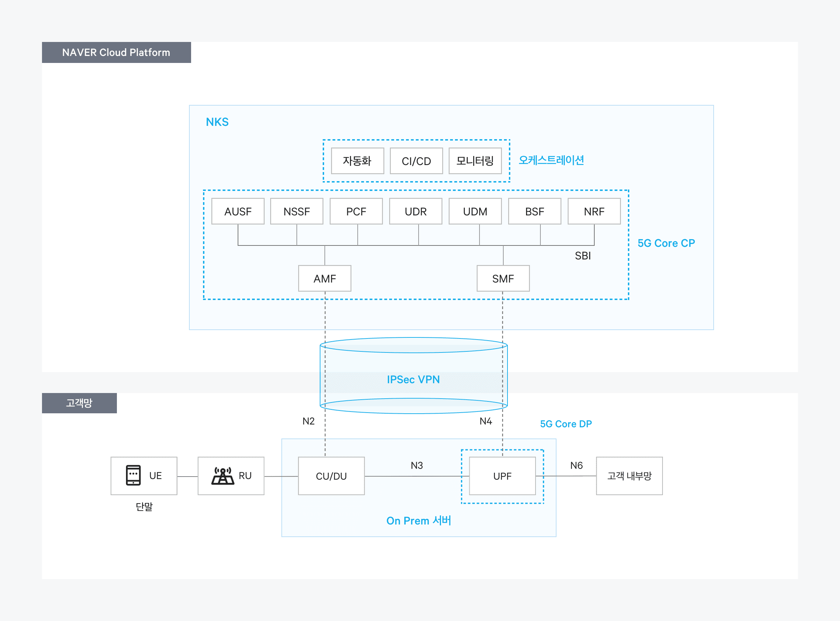Click the RU radio tower antenna icon
Screen dimensions: 840x621
223,476
